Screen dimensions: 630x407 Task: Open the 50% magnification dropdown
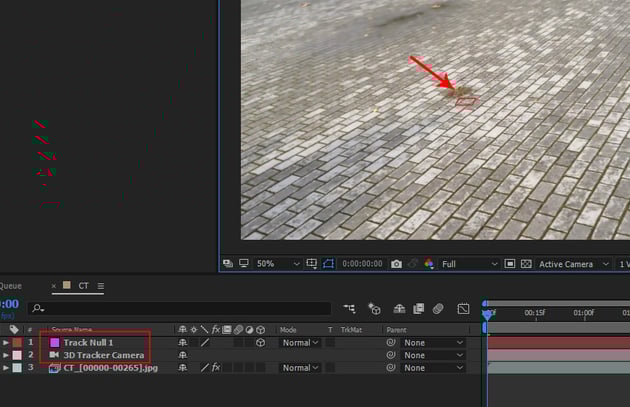point(278,264)
